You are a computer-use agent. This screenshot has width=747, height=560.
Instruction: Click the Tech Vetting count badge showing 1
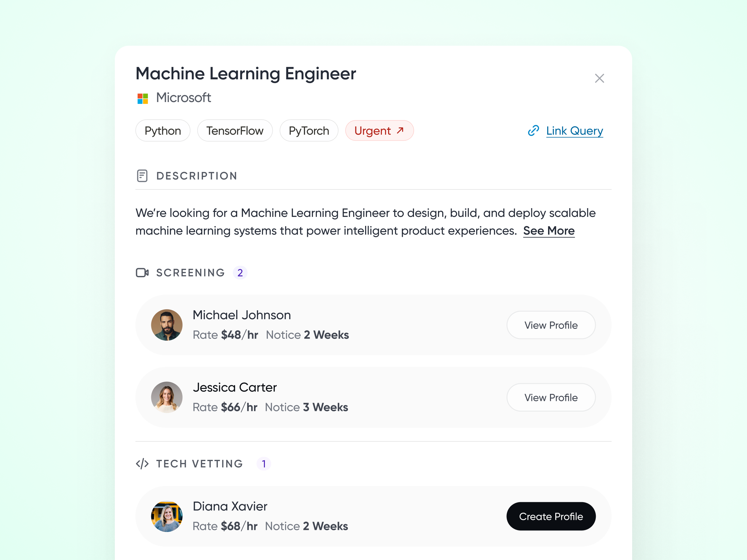[263, 464]
